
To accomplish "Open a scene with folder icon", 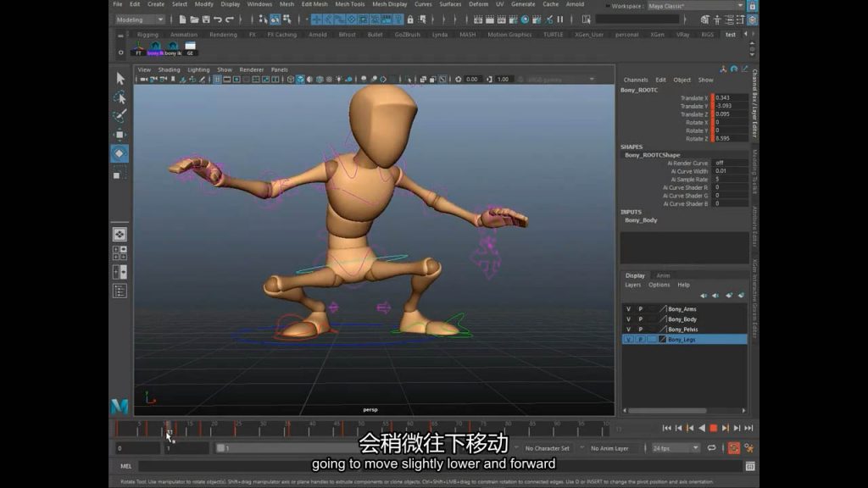I will pyautogui.click(x=194, y=19).
